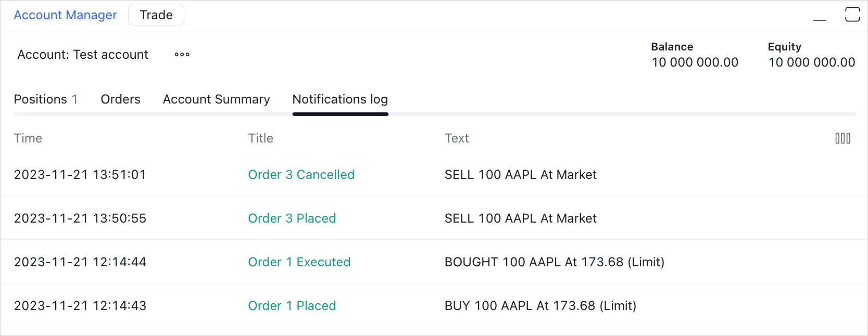Open the Order 1 Executed notification

(x=299, y=262)
